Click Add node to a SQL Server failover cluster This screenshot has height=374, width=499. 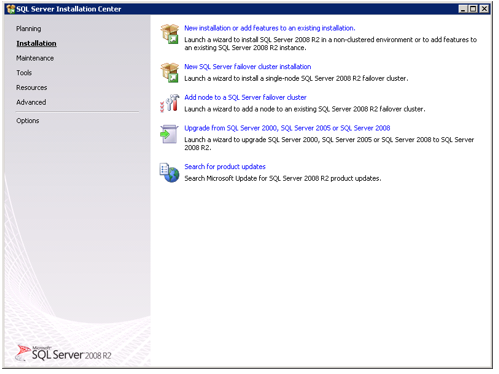point(245,97)
